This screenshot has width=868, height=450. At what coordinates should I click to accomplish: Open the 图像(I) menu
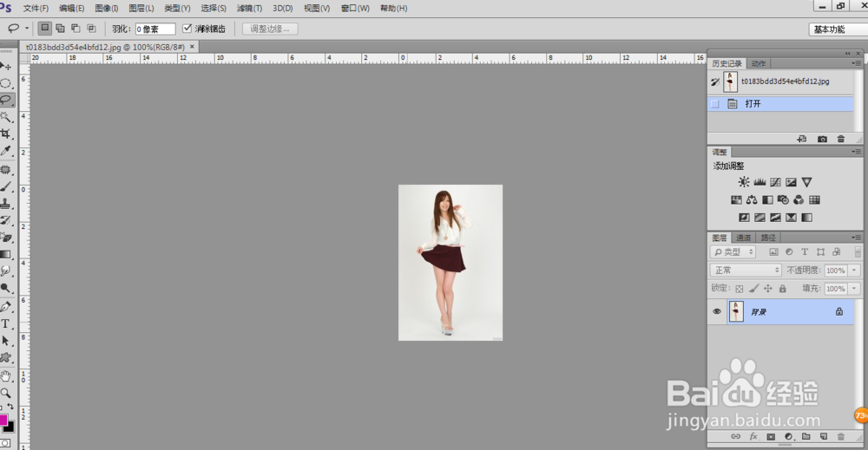tap(106, 9)
